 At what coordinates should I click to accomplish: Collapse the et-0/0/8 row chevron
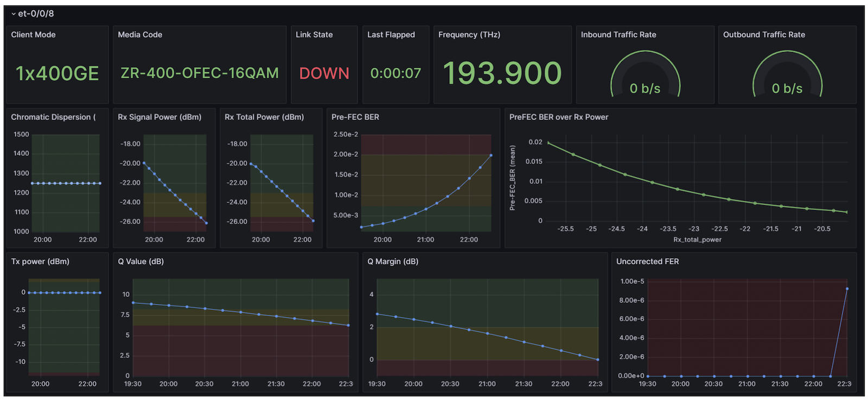point(14,14)
